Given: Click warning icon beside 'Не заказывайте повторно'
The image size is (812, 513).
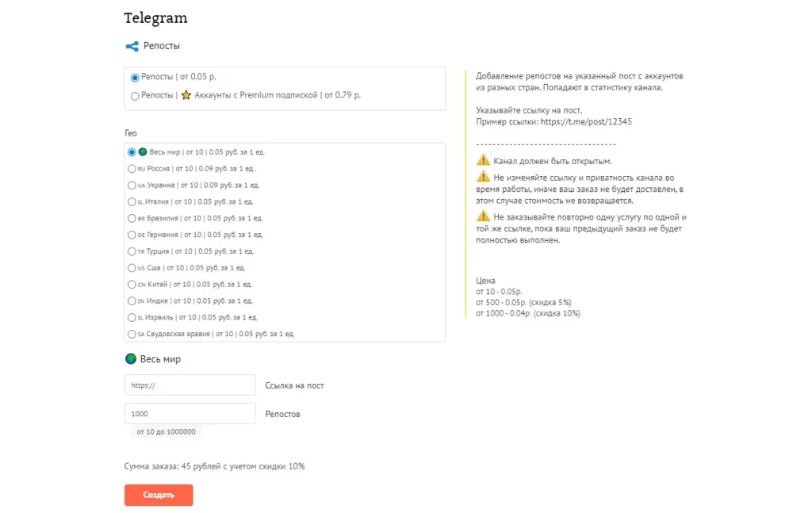Looking at the screenshot, I should click(483, 216).
